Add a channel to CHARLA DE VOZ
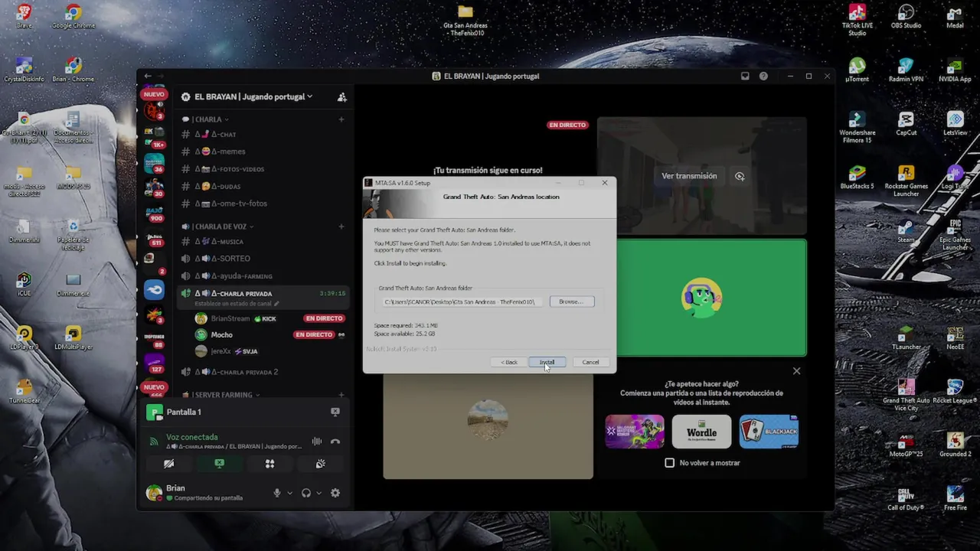This screenshot has width=980, height=551. (x=341, y=227)
